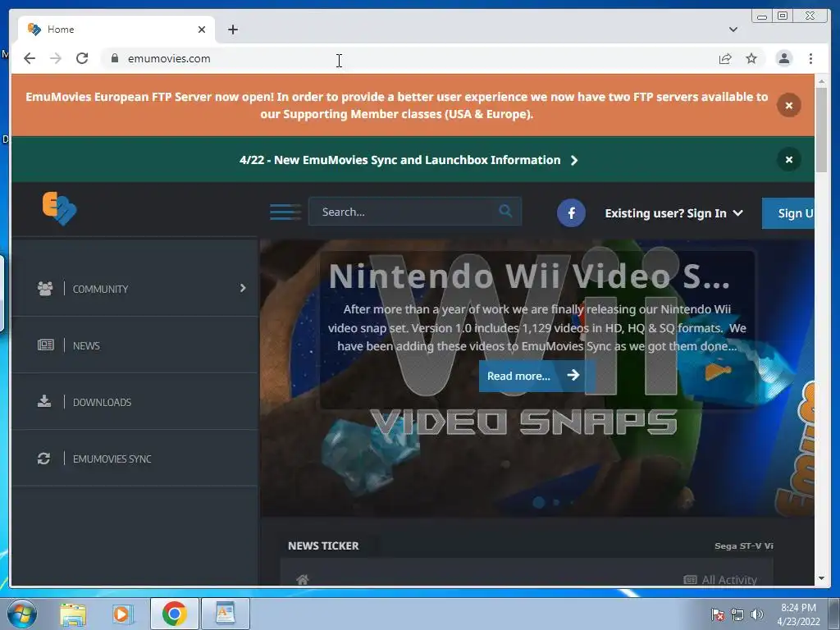
Task: Close the Home tab
Action: coord(202,30)
